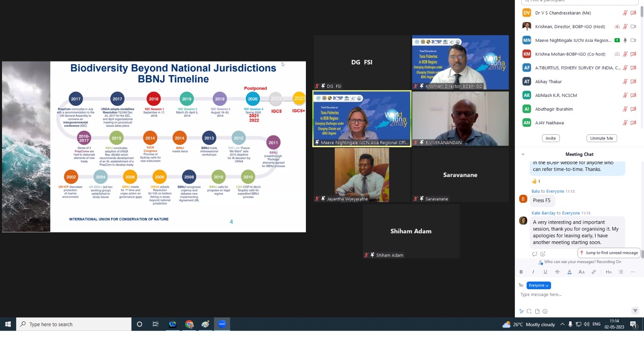Viewport: 644px width, 362px height.
Task: Click the taskbar search box
Action: pos(74,324)
